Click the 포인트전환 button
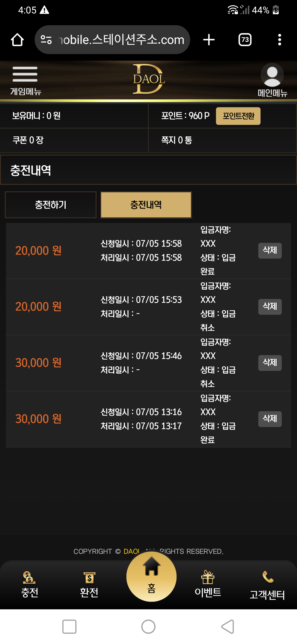Viewport: 297px width, 644px height. coord(238,116)
